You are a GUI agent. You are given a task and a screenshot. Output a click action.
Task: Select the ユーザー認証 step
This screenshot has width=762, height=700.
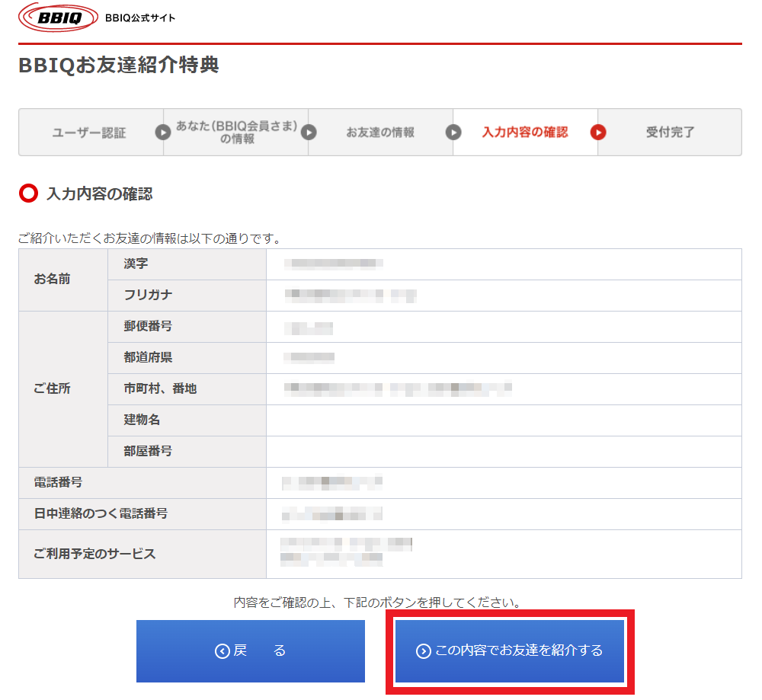(88, 133)
